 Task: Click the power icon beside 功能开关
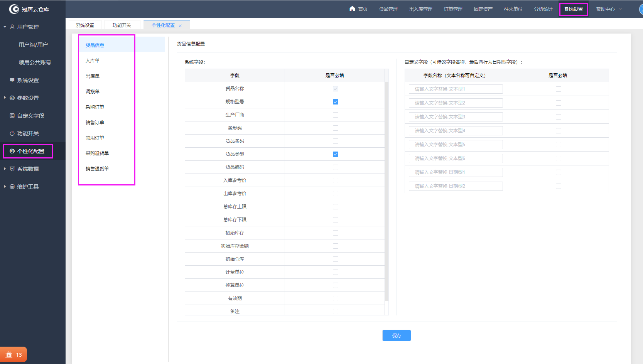click(12, 133)
